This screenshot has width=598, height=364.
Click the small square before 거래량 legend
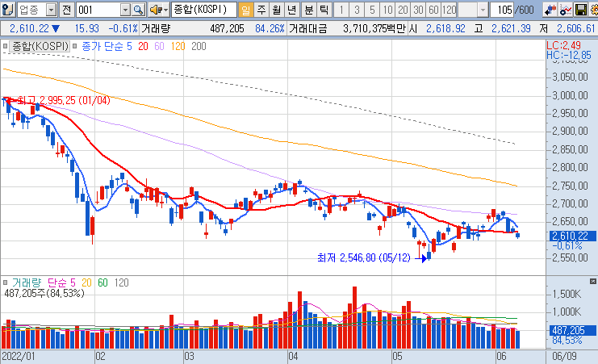(5, 282)
